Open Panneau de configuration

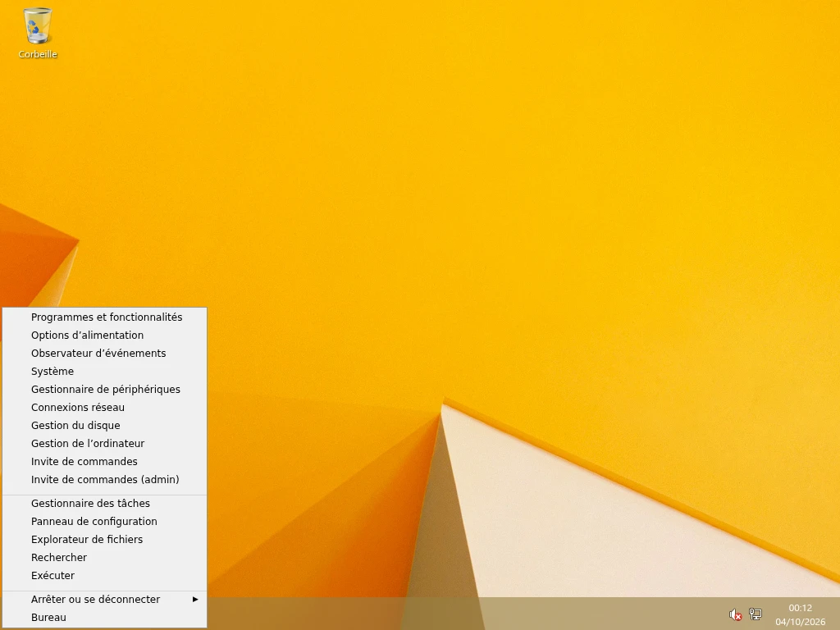coord(104,521)
